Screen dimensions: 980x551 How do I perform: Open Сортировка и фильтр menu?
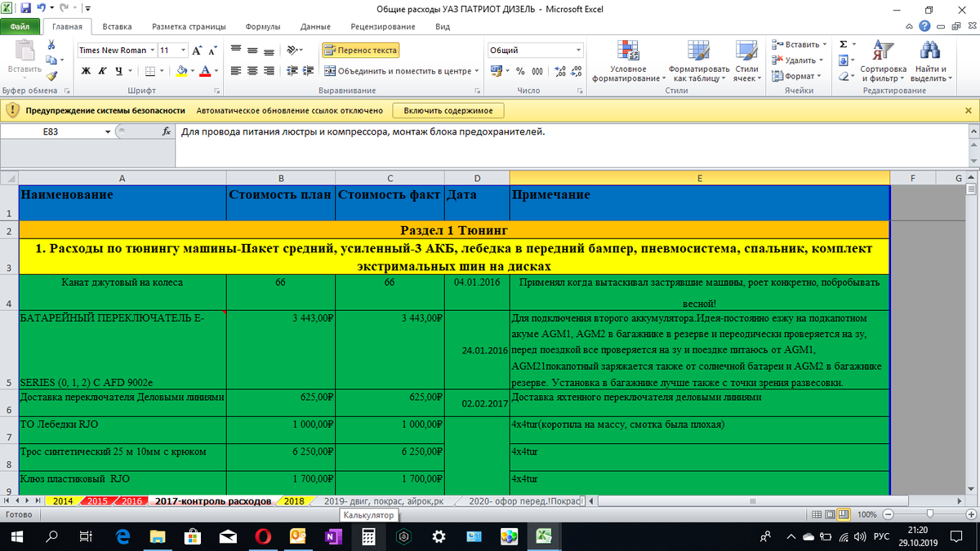[x=883, y=60]
